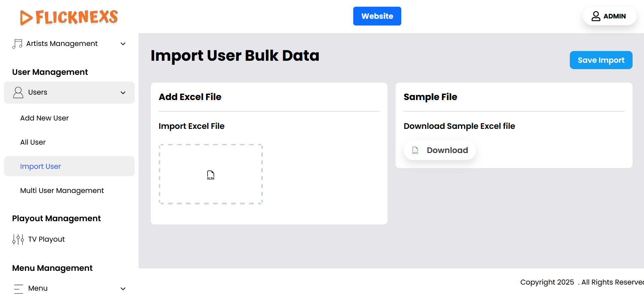The width and height of the screenshot is (644, 294).
Task: Click the green XLSX icon beside Download
Action: (415, 150)
